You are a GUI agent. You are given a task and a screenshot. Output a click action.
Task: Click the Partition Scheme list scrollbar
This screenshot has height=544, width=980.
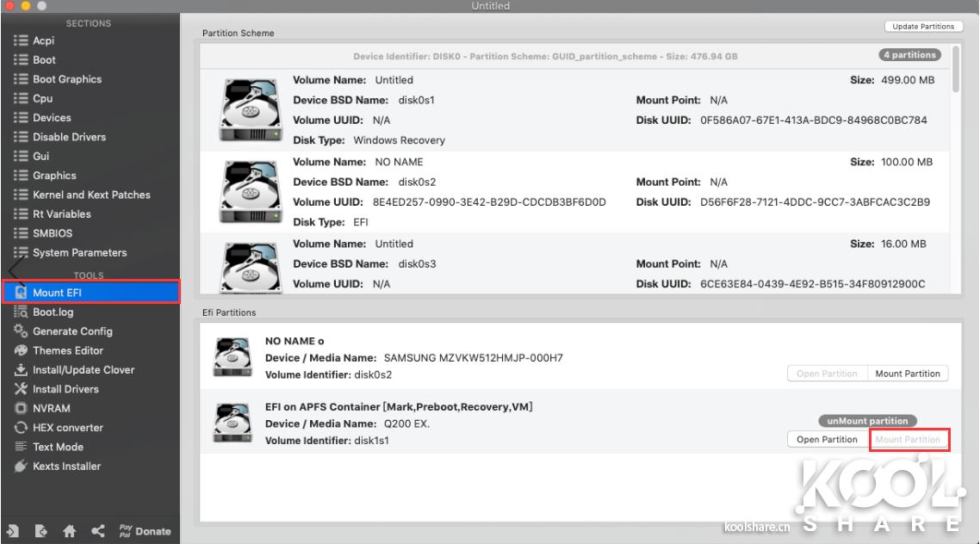coord(956,69)
